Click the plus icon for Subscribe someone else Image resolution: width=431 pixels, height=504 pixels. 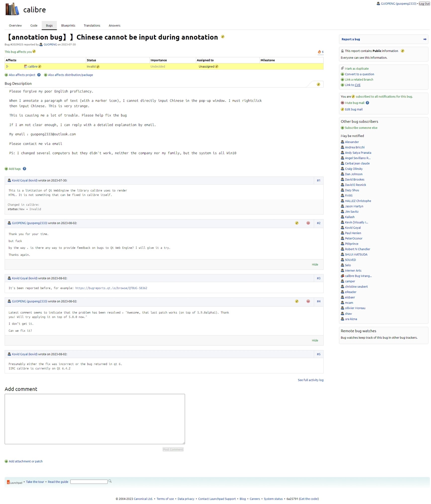pyautogui.click(x=342, y=128)
